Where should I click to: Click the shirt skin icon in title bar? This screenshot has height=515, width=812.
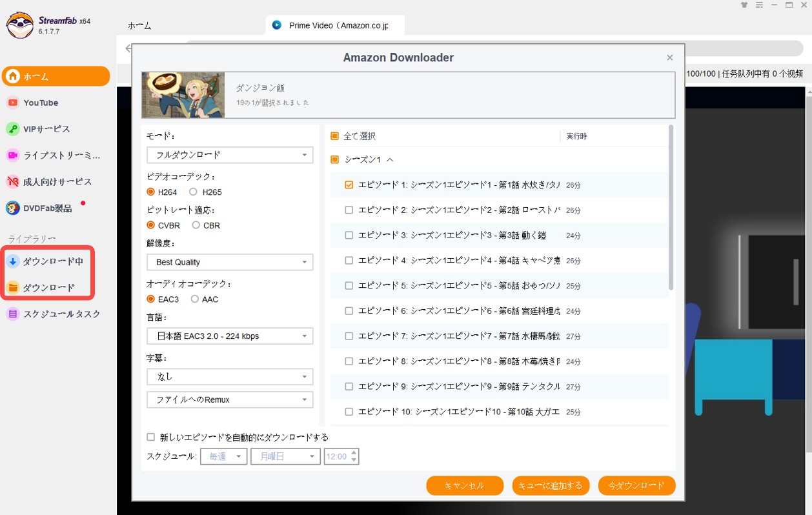click(x=744, y=5)
